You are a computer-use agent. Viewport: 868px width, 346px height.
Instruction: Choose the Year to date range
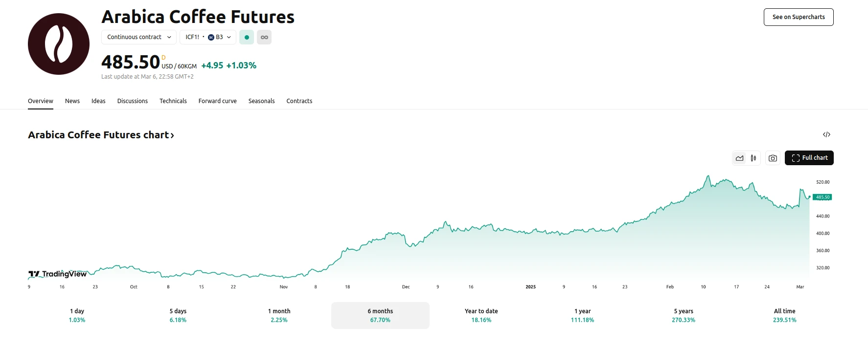tap(481, 315)
